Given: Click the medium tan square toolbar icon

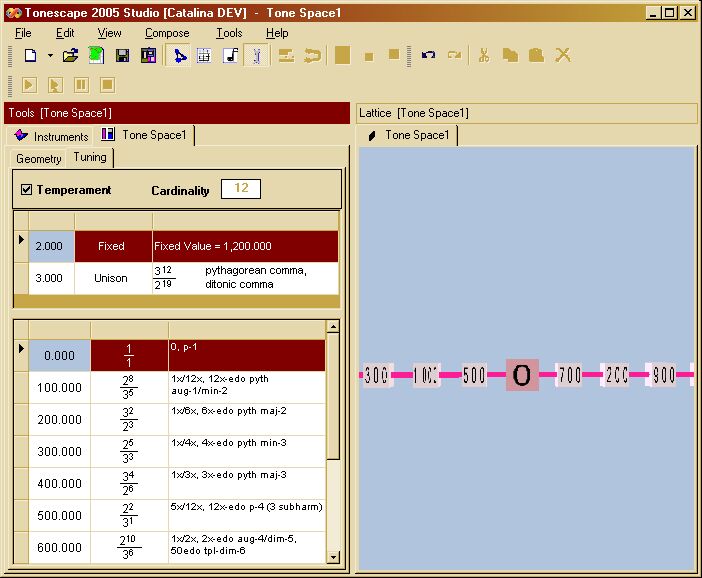Looking at the screenshot, I should click(394, 55).
